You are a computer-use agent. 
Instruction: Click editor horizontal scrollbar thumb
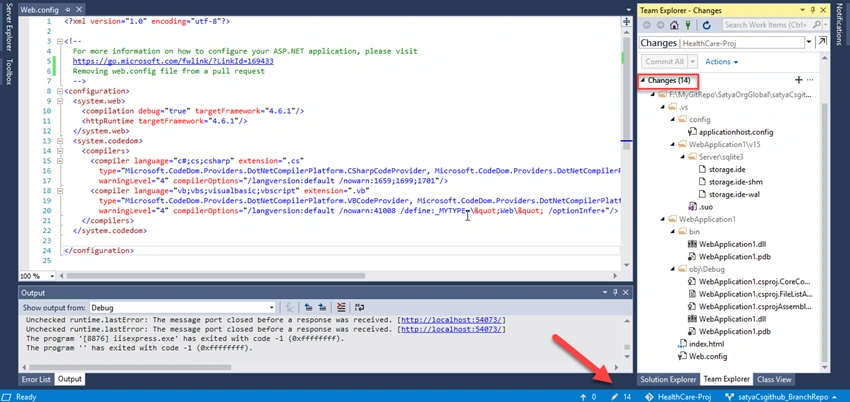(x=215, y=276)
